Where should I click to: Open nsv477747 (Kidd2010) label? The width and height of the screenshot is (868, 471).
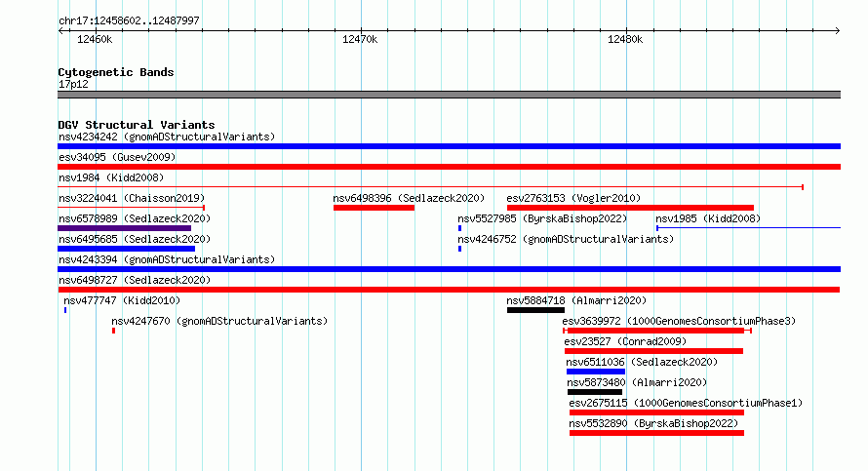122,300
